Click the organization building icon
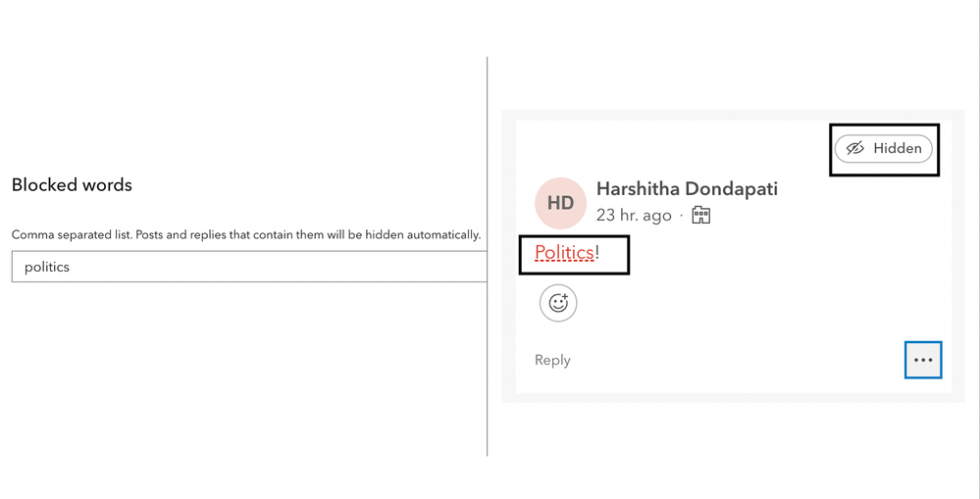Image resolution: width=980 pixels, height=499 pixels. click(701, 215)
